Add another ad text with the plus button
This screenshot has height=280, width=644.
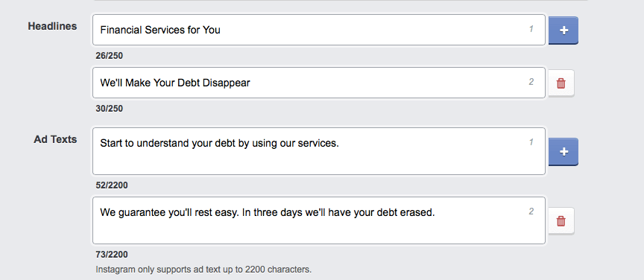pos(563,151)
